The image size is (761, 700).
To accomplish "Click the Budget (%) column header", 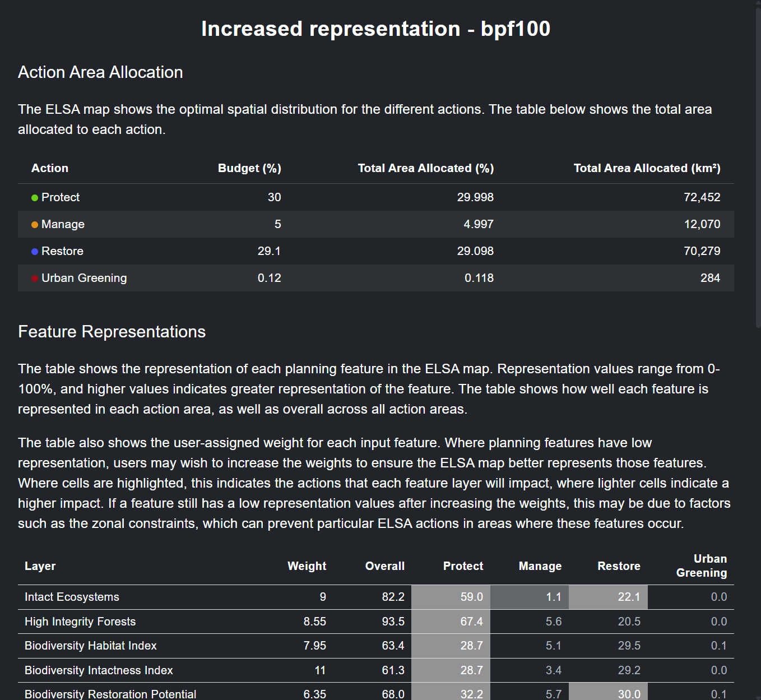I will tap(249, 168).
